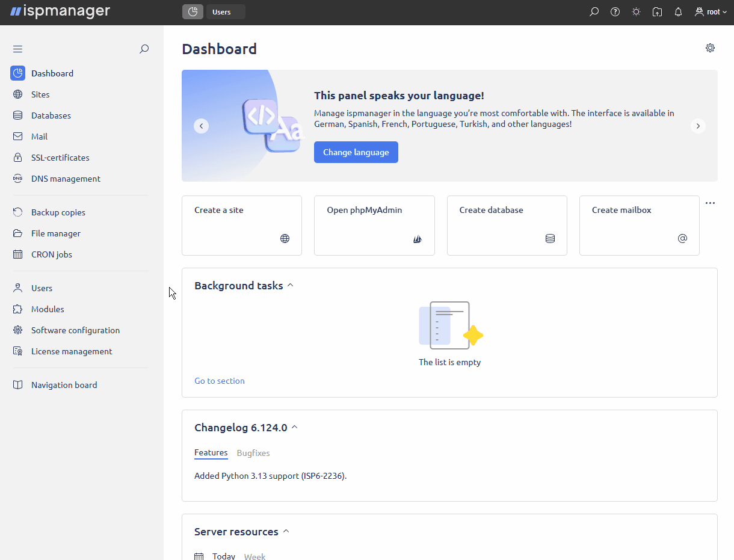
Task: Advance the banner with the right arrow
Action: pos(698,126)
